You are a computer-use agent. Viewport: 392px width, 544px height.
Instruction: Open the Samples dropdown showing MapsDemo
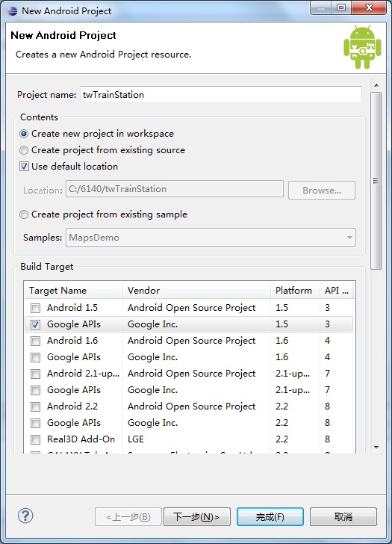click(211, 238)
